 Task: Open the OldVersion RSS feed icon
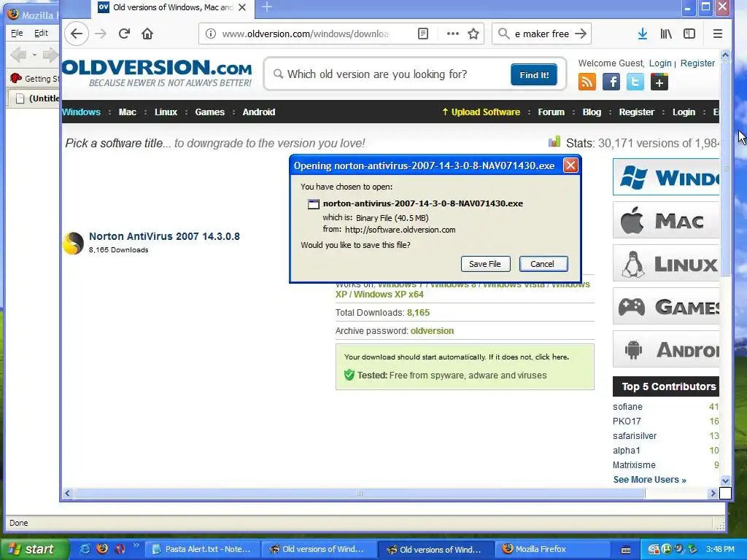tap(587, 82)
